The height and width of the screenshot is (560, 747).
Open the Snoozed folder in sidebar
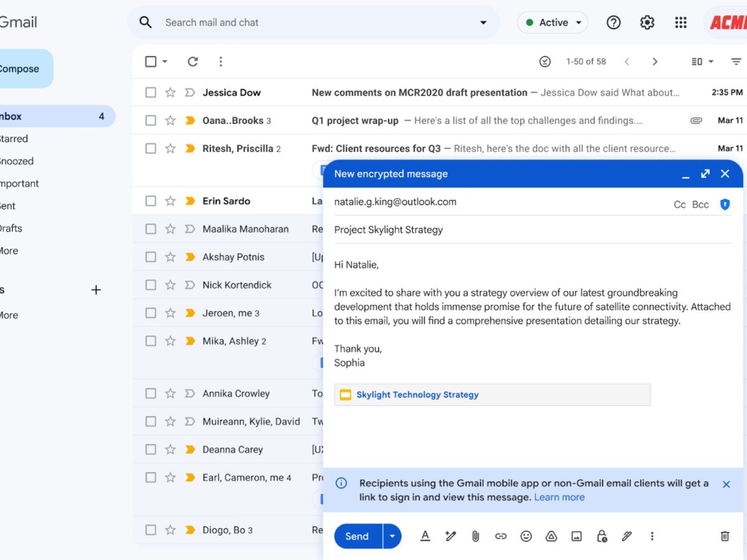[16, 161]
